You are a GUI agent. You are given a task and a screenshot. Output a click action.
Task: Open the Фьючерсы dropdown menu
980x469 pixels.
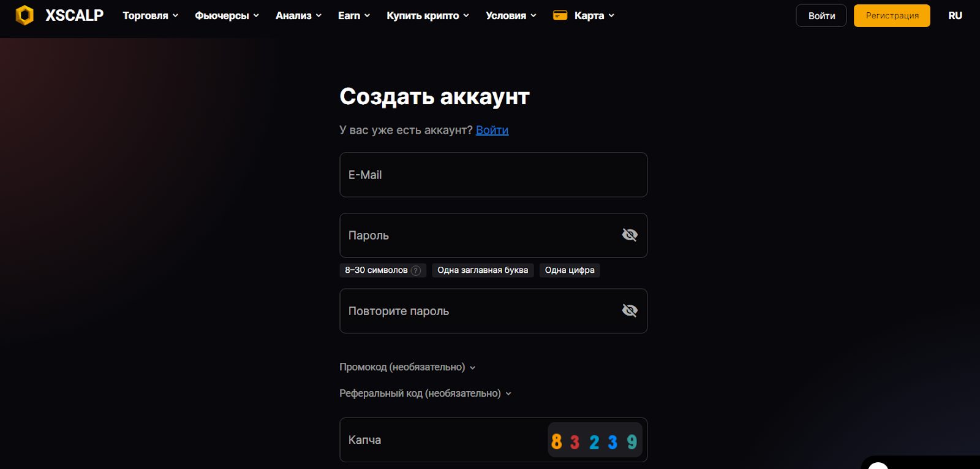227,15
